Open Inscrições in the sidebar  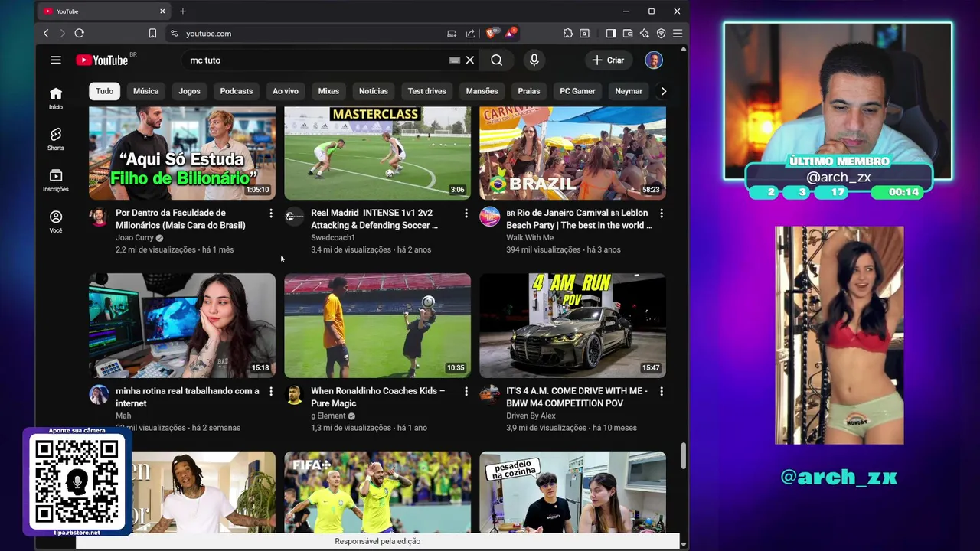pyautogui.click(x=56, y=181)
